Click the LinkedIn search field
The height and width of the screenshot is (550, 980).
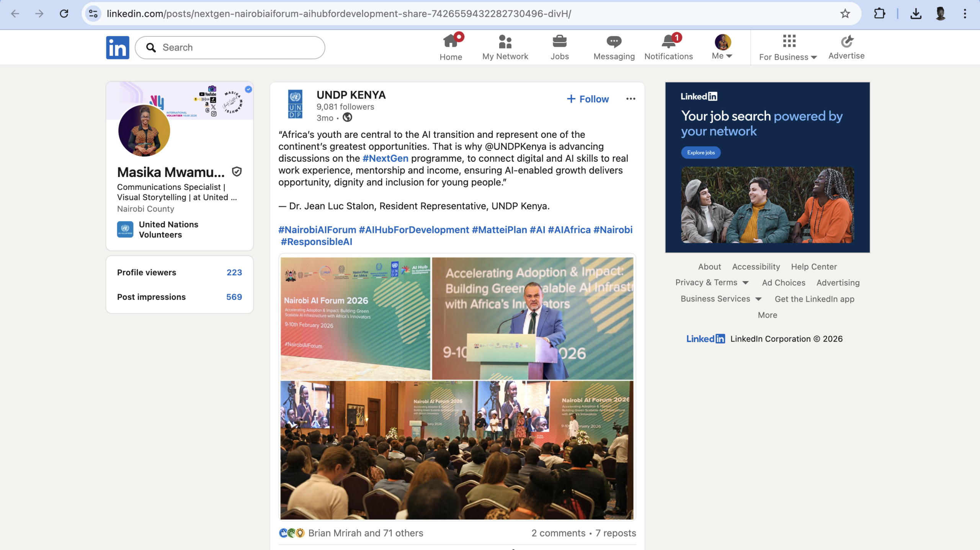[x=230, y=47]
